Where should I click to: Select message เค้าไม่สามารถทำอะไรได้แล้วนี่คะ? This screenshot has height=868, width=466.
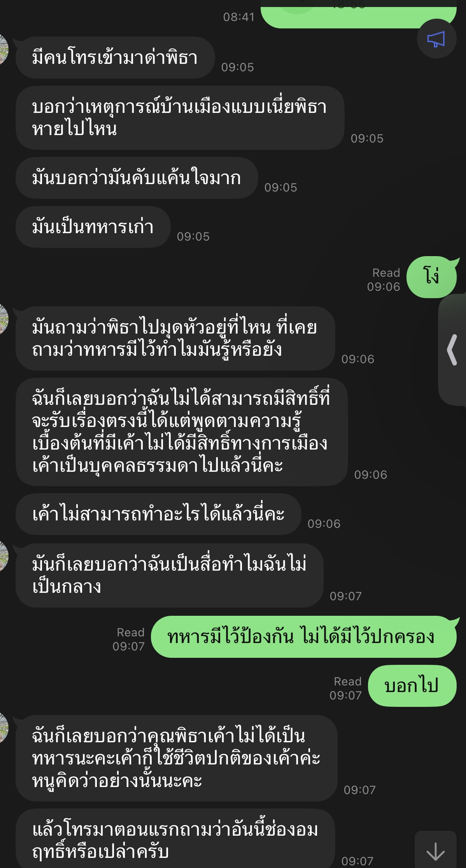[158, 514]
